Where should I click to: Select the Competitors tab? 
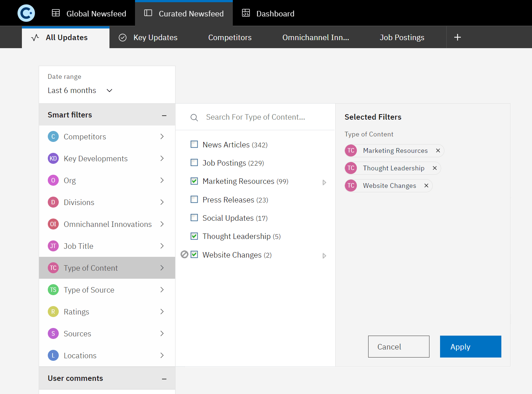pos(230,38)
